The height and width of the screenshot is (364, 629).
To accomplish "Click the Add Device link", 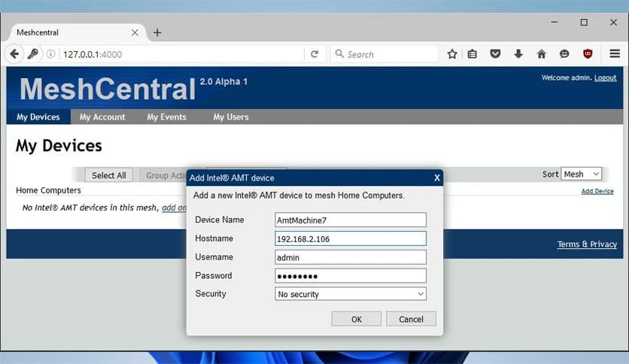I will (x=597, y=191).
